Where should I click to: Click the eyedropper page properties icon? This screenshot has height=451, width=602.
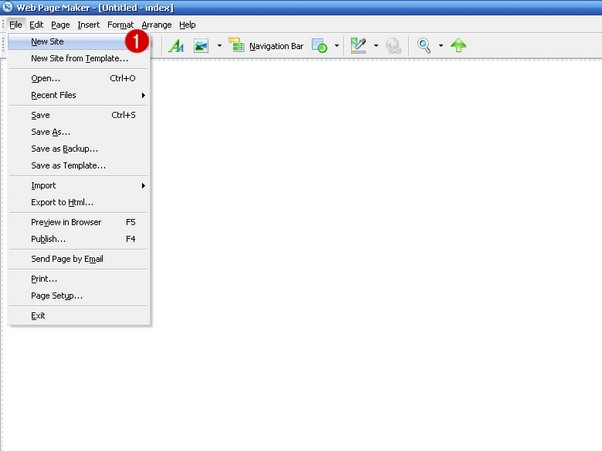358,46
